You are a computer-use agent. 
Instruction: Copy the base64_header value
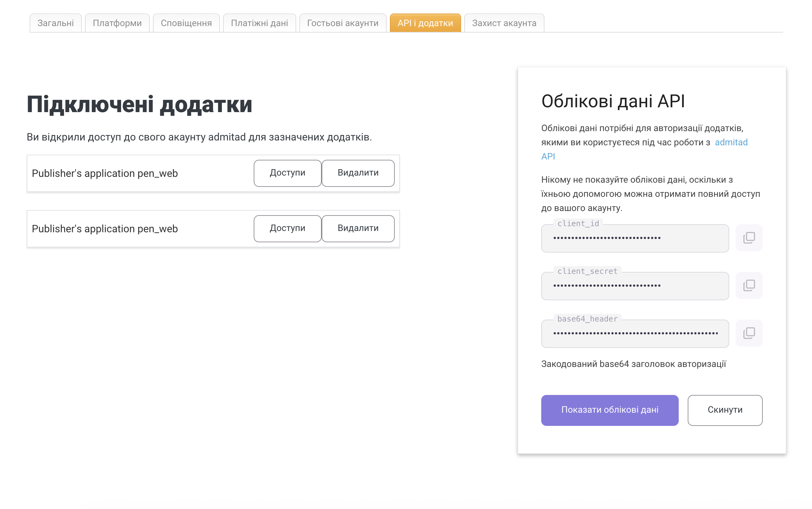749,333
